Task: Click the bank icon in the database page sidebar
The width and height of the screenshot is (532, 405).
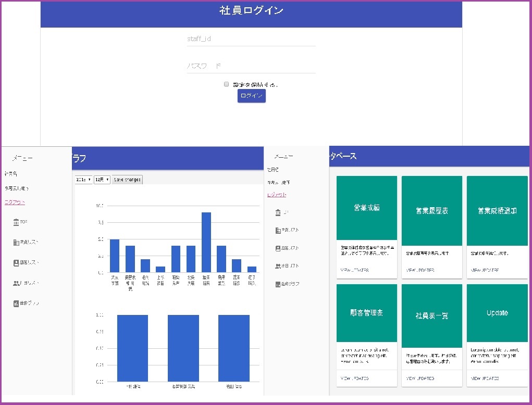Action: point(278,212)
